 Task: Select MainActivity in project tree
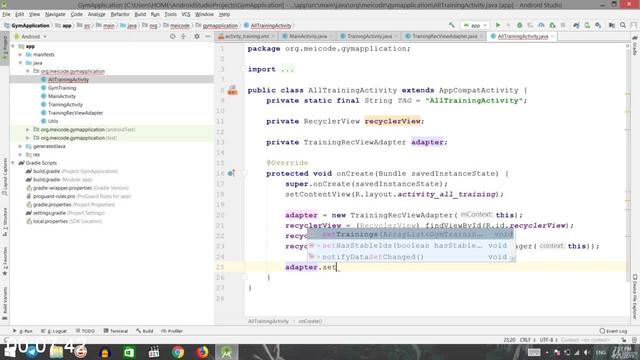pos(62,96)
